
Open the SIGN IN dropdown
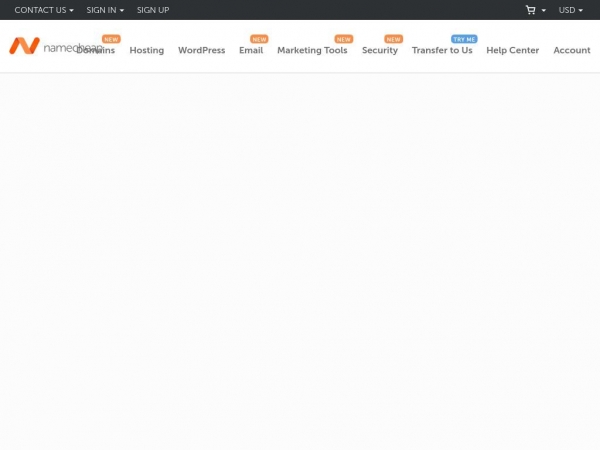[104, 10]
